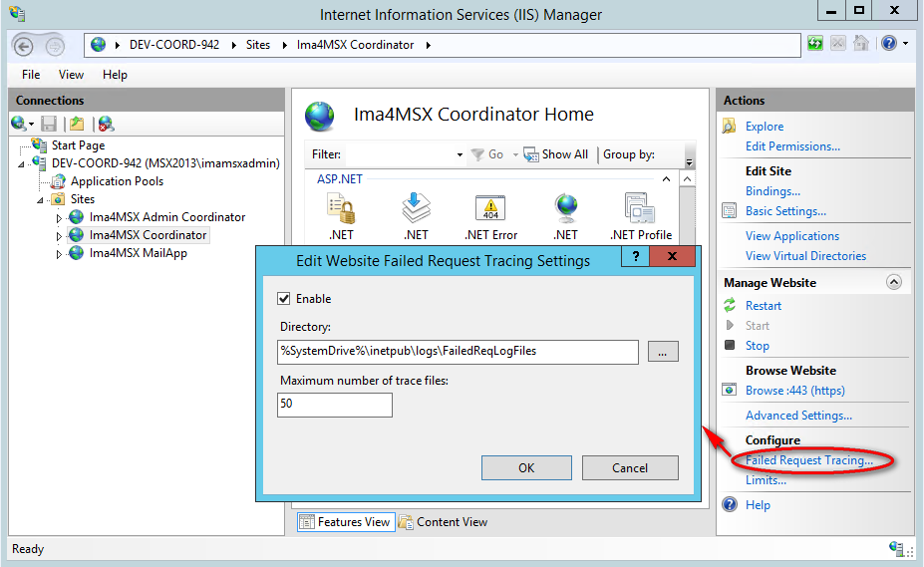Select the Start Page tree item

(78, 145)
